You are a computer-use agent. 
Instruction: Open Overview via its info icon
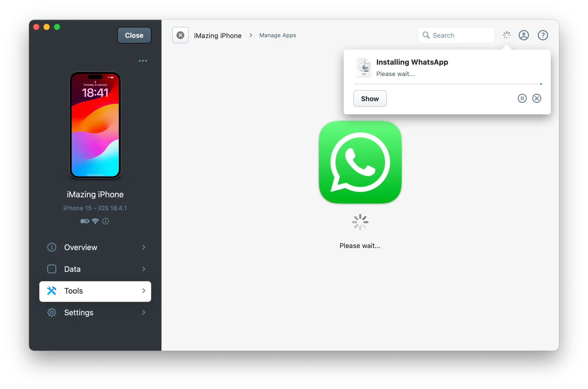click(x=52, y=247)
